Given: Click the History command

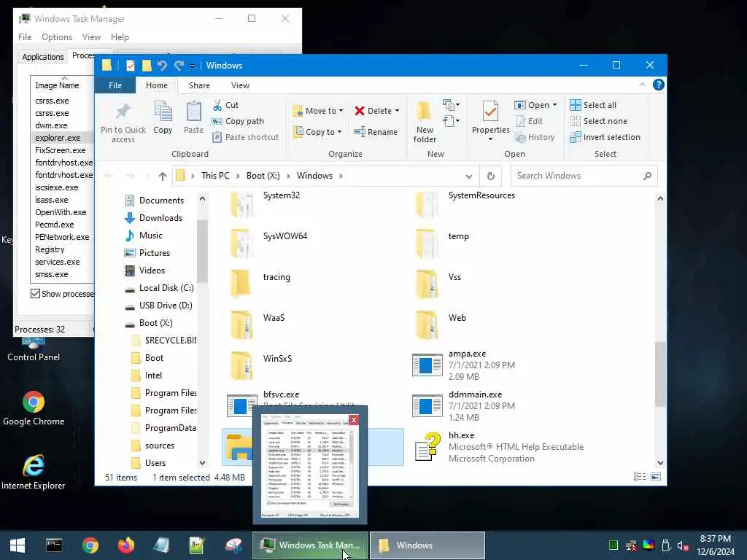Looking at the screenshot, I should tap(535, 137).
